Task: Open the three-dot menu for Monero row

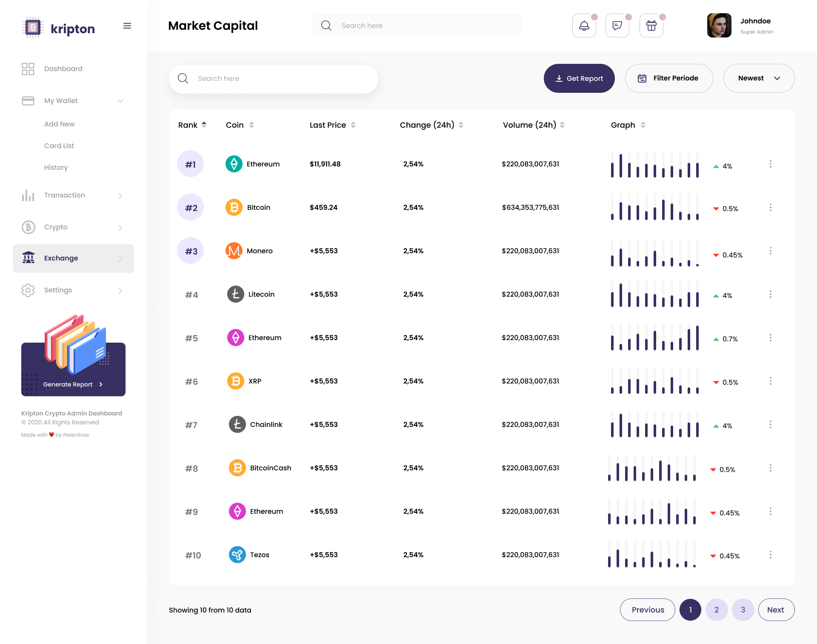Action: tap(771, 251)
